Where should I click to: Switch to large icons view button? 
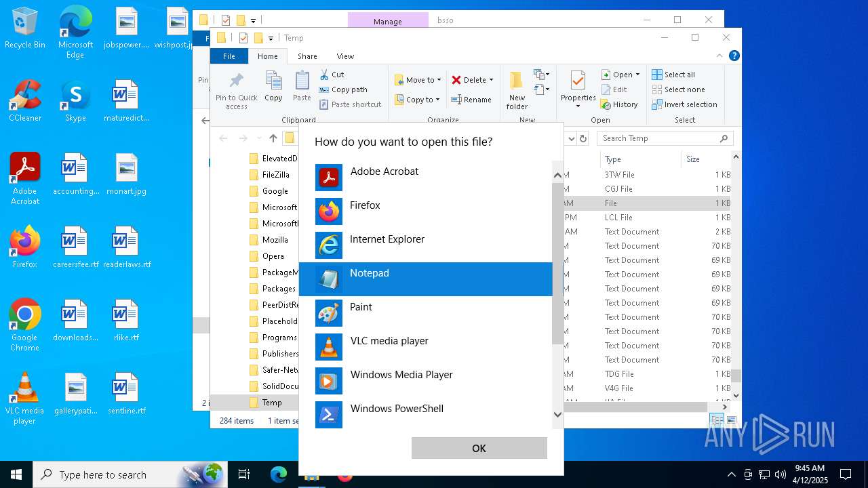click(x=732, y=420)
